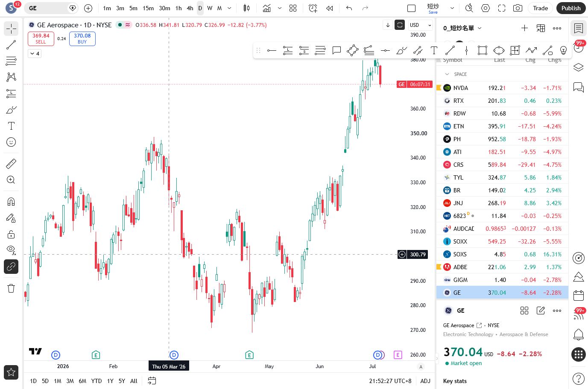588x389 pixels.
Task: Toggle the drawings link sync button
Action: pos(11,267)
